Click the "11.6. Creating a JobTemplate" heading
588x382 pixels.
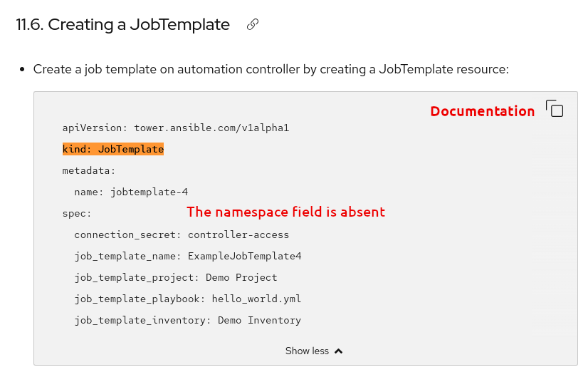coord(123,25)
